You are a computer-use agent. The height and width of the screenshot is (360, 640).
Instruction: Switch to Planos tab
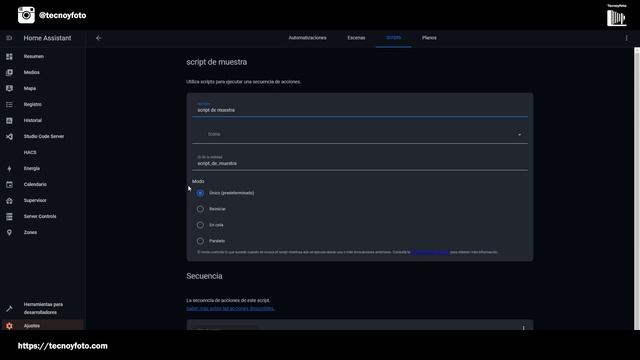pyautogui.click(x=429, y=38)
